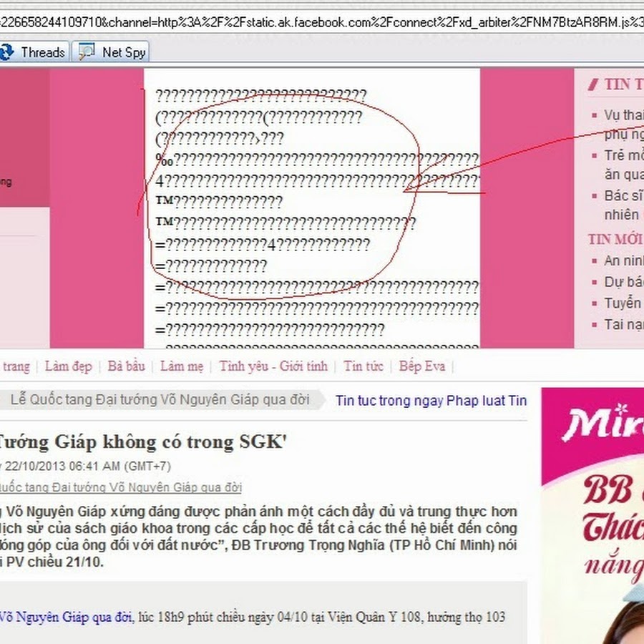This screenshot has width=644, height=644.
Task: Open the Bác sĩ sidebar news item
Action: [623, 205]
